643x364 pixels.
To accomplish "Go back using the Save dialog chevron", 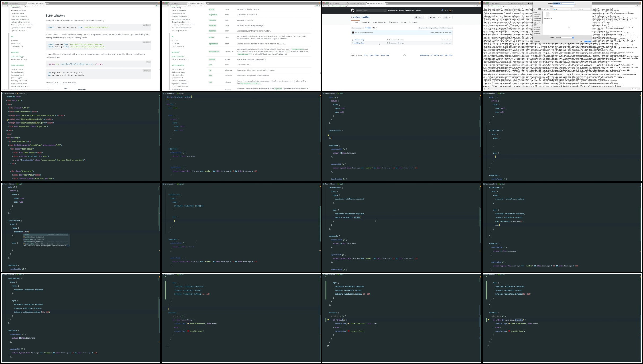I will (x=535, y=9).
